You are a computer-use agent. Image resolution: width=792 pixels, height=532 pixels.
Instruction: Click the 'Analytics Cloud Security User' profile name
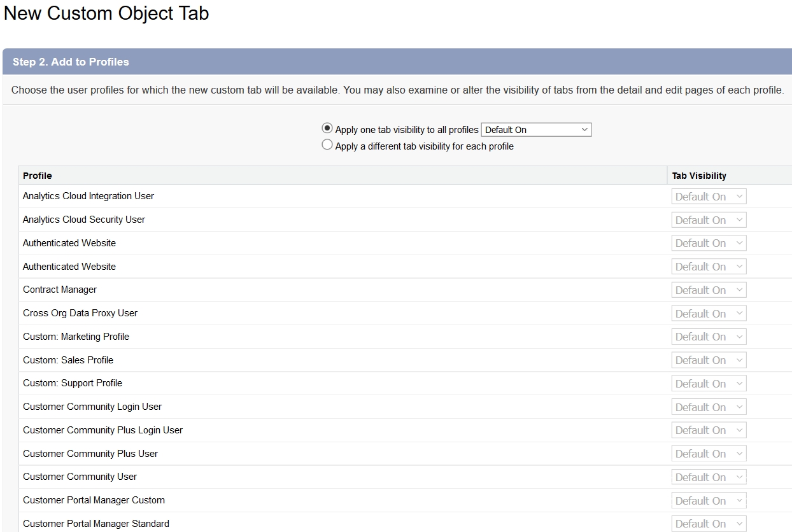point(84,220)
